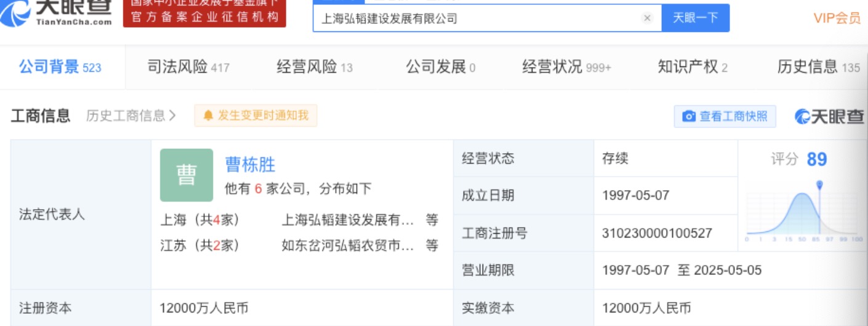Switch to the 司法风险 tab
This screenshot has height=326, width=868.
188,67
